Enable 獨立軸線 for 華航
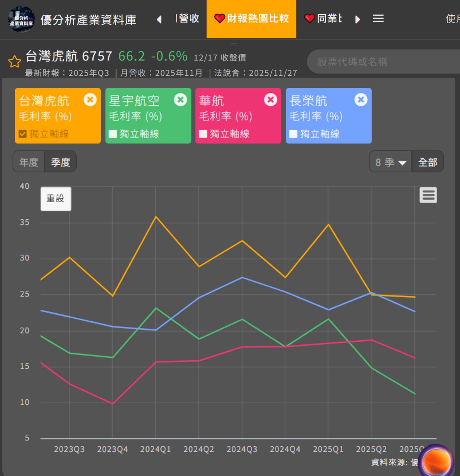 (x=203, y=134)
